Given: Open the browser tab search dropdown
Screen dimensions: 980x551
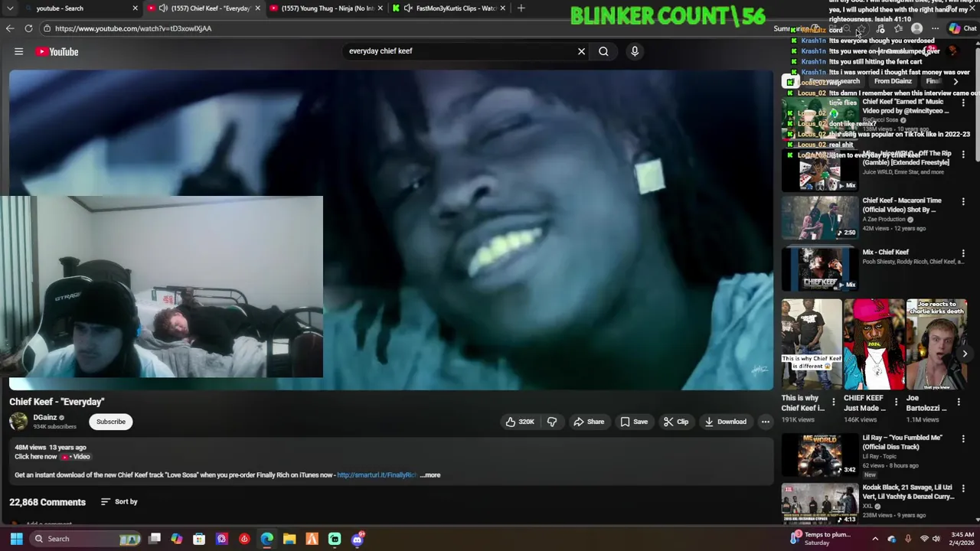Looking at the screenshot, I should click(x=10, y=8).
